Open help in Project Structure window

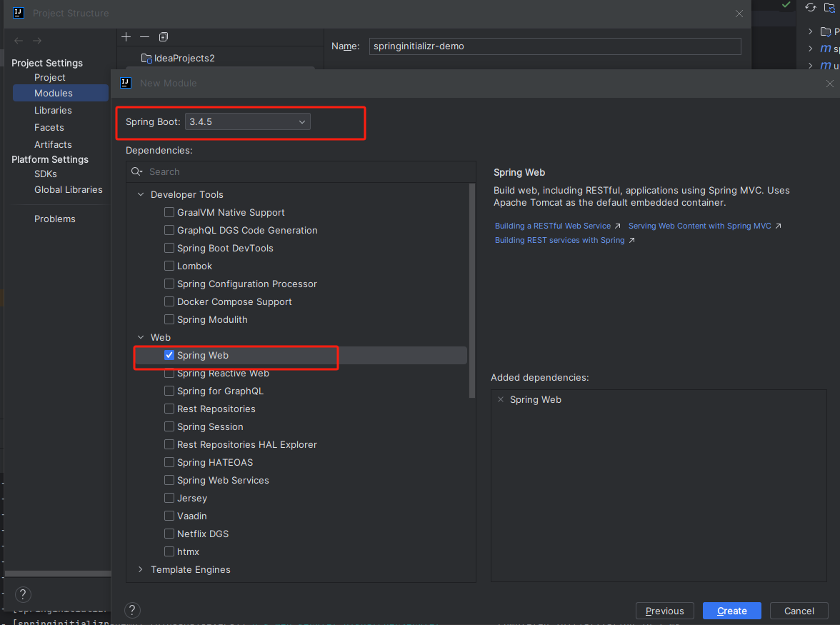pyautogui.click(x=23, y=594)
